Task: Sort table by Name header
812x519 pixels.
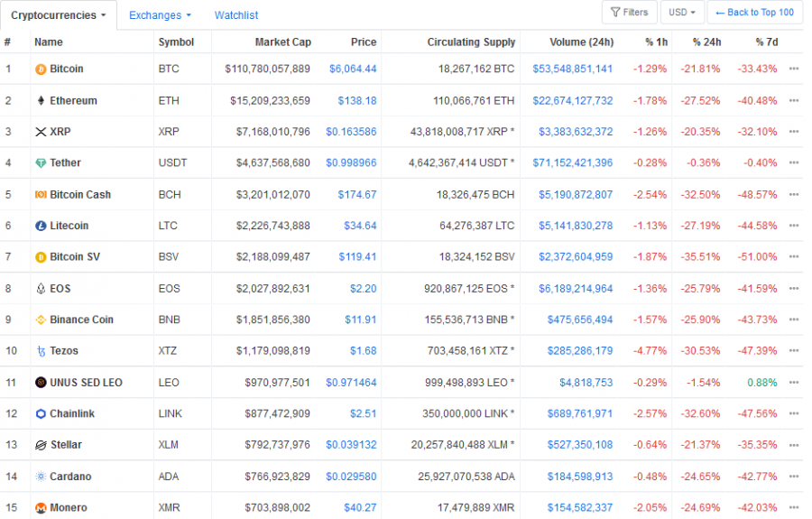Action: point(49,42)
